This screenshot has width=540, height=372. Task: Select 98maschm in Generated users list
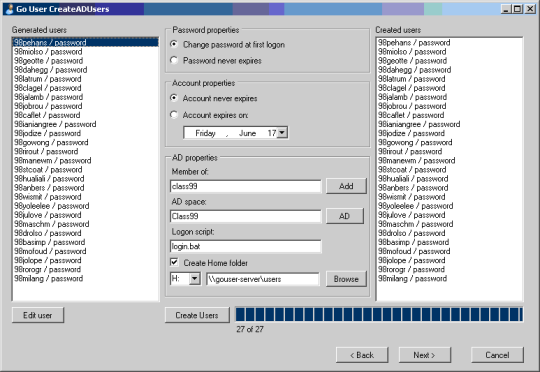tap(85, 224)
